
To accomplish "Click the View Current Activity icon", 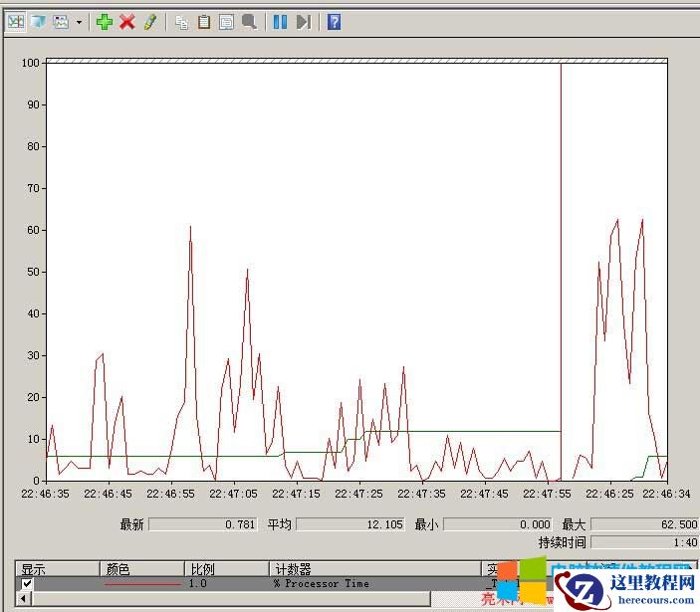I will (16, 21).
